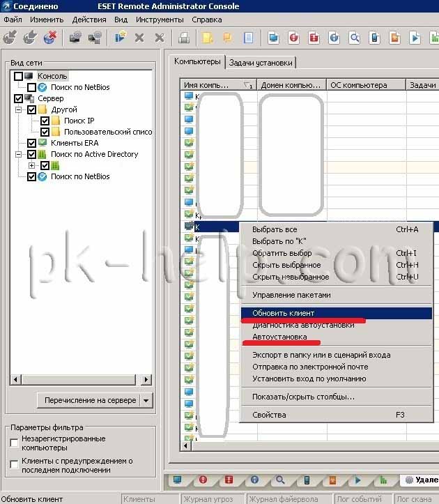The width and height of the screenshot is (439, 504).
Task: Click the printer icon in the toolbar
Action: tap(184, 38)
